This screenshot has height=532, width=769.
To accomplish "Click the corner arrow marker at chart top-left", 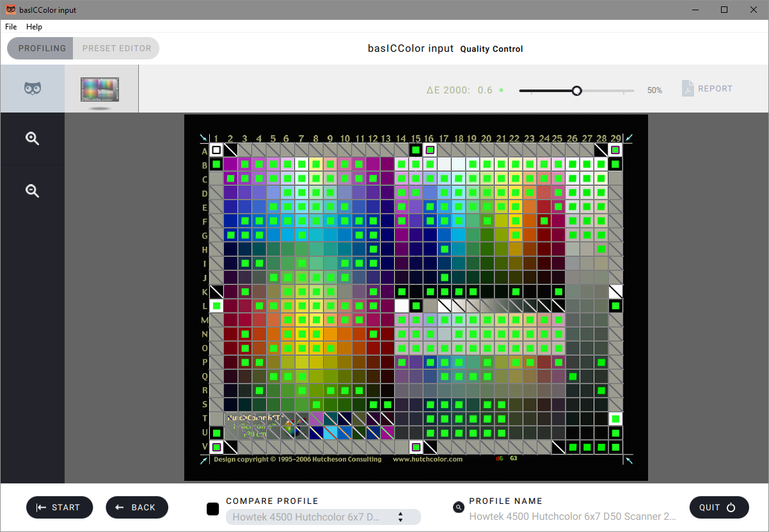I will (x=203, y=137).
